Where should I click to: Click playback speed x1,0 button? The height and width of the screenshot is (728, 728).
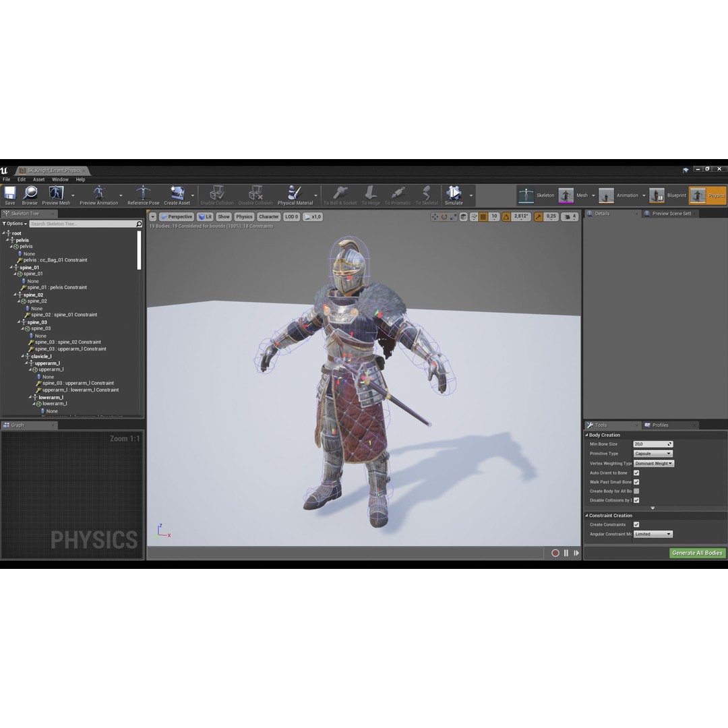click(x=313, y=217)
